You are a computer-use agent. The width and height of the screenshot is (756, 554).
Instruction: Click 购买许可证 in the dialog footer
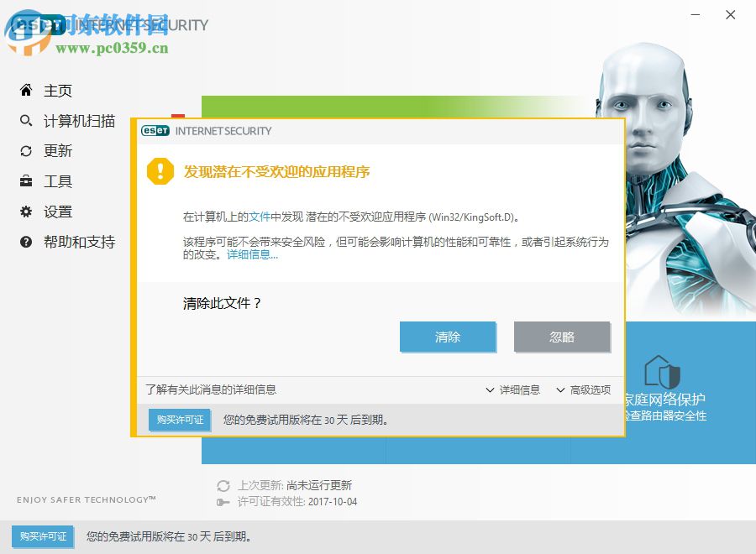point(178,420)
